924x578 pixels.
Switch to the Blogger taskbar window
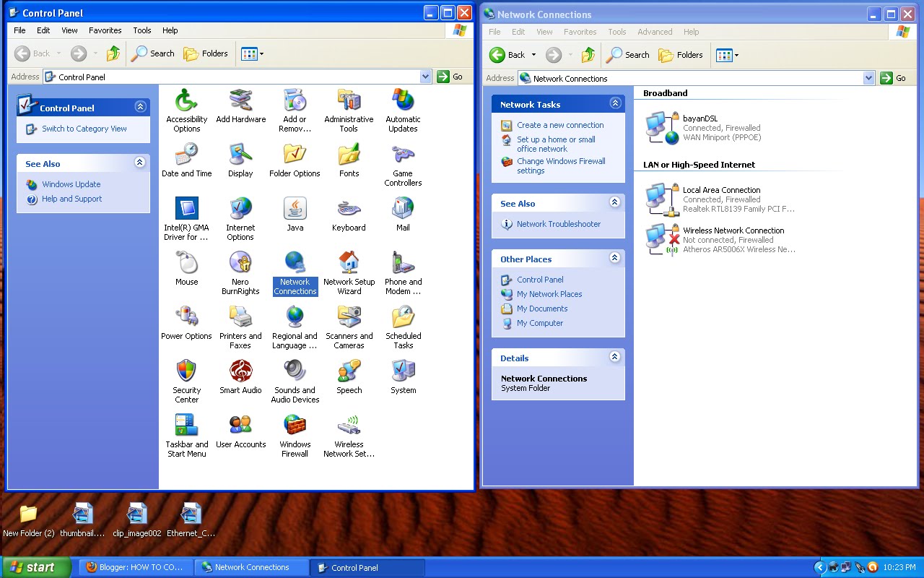pyautogui.click(x=134, y=567)
